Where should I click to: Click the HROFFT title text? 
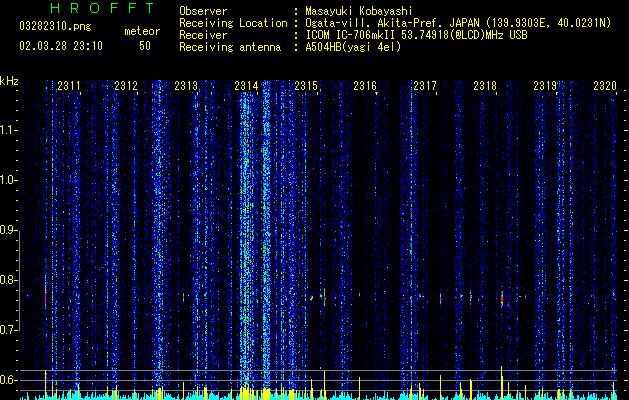tap(103, 8)
